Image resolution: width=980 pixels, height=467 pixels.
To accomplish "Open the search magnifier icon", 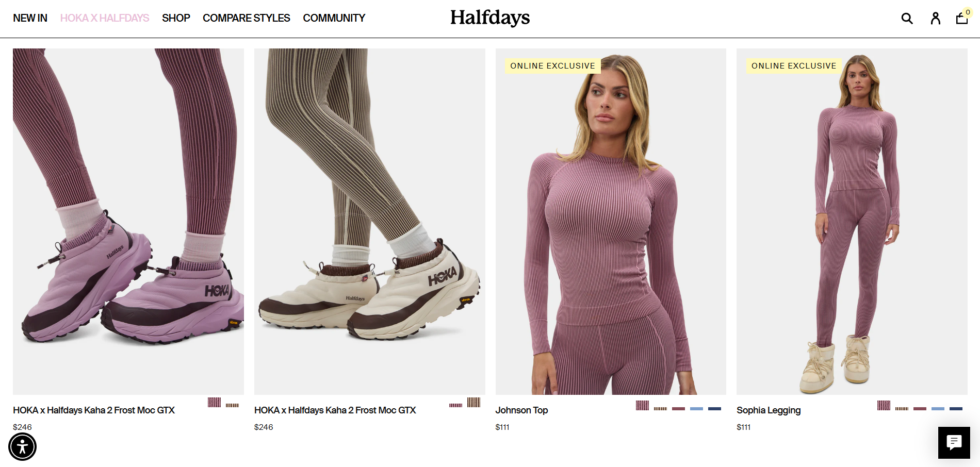I will pyautogui.click(x=907, y=19).
